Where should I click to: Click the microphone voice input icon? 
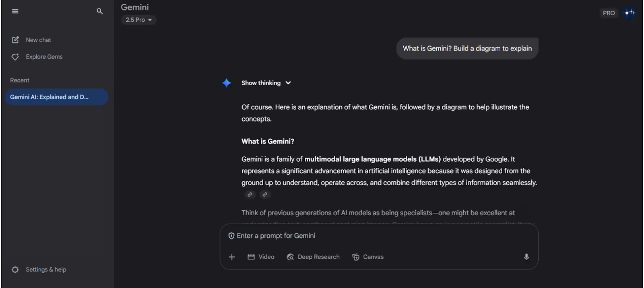[526, 257]
